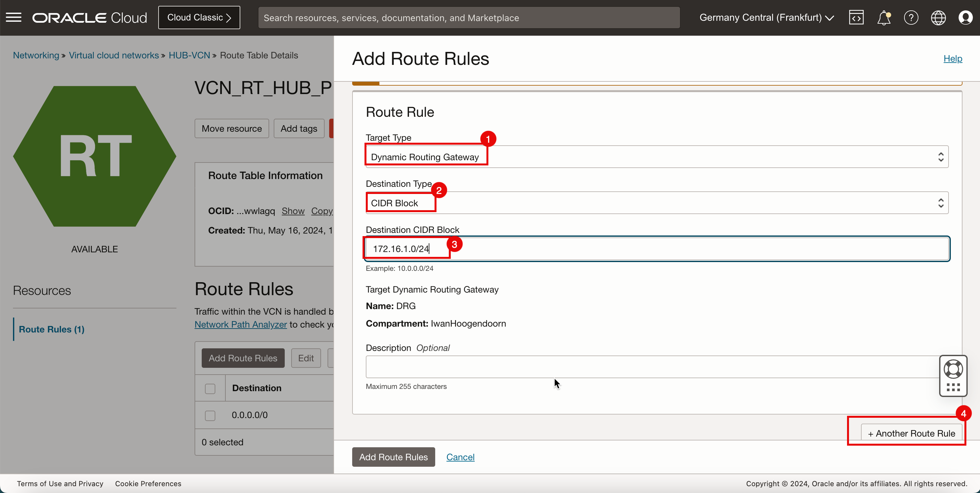The image size is (980, 493).
Task: Go to Virtual cloud networks breadcrumb
Action: point(114,55)
